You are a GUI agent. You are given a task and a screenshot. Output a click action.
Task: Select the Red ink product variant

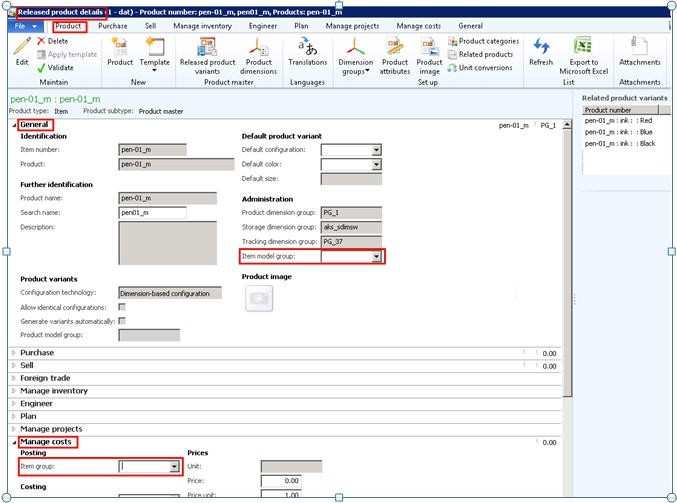(618, 121)
